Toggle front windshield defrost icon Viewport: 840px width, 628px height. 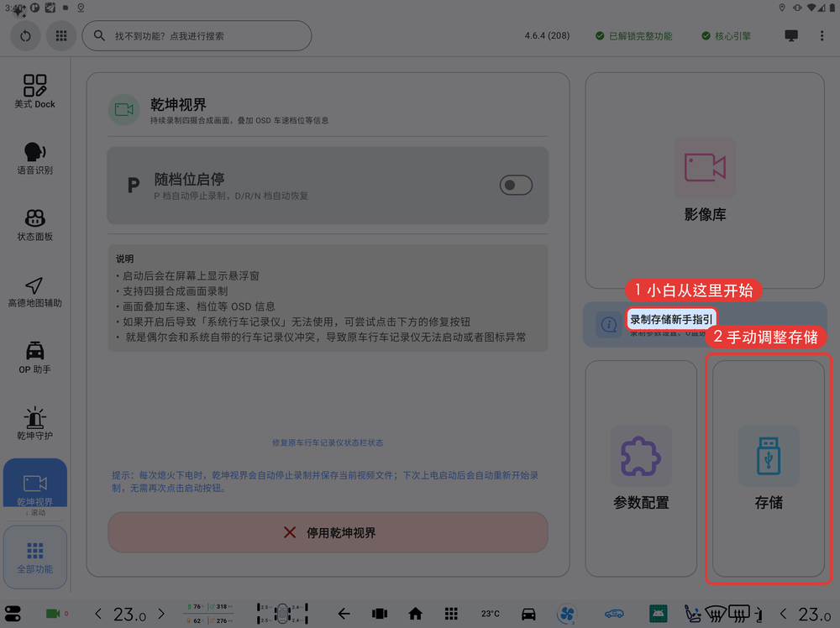(x=716, y=614)
